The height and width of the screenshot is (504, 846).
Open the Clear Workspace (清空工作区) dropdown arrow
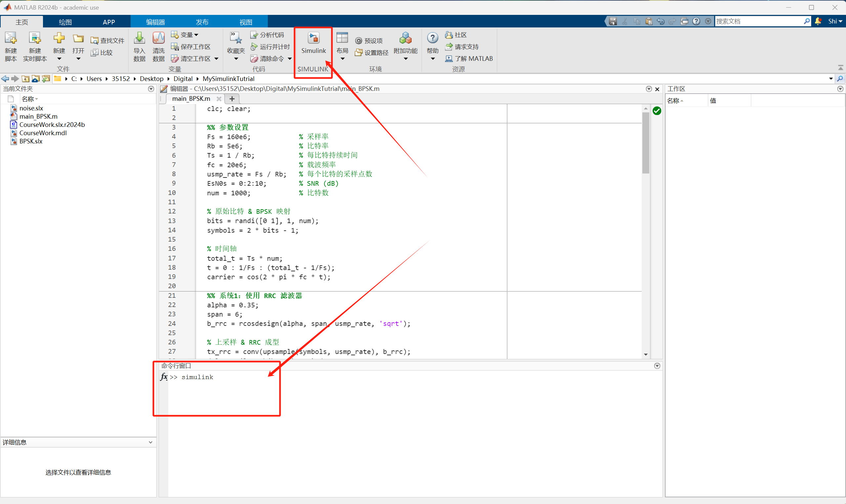[x=216, y=59]
